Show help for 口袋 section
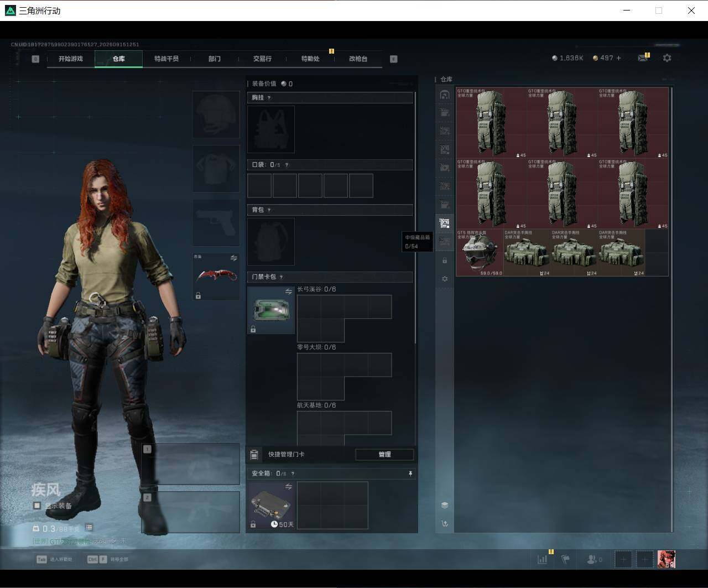 tap(286, 165)
